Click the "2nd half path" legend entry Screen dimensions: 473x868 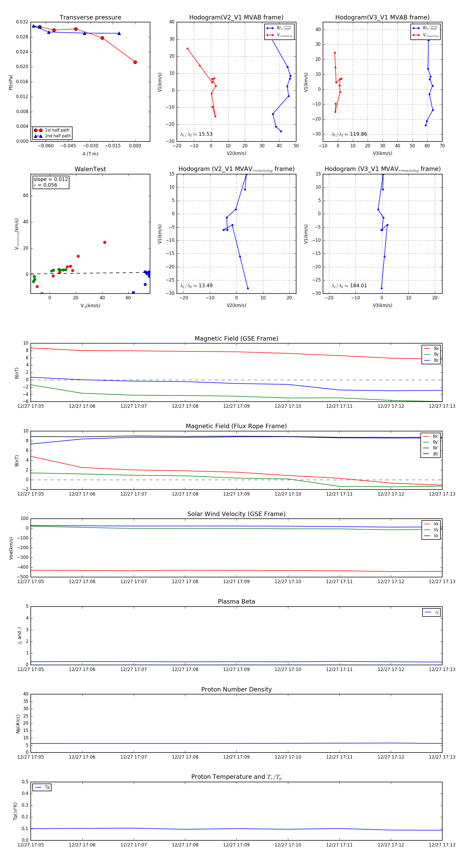52,136
